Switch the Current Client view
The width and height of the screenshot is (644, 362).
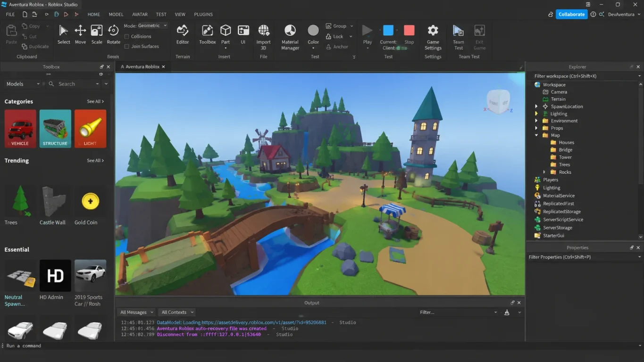[x=388, y=37]
